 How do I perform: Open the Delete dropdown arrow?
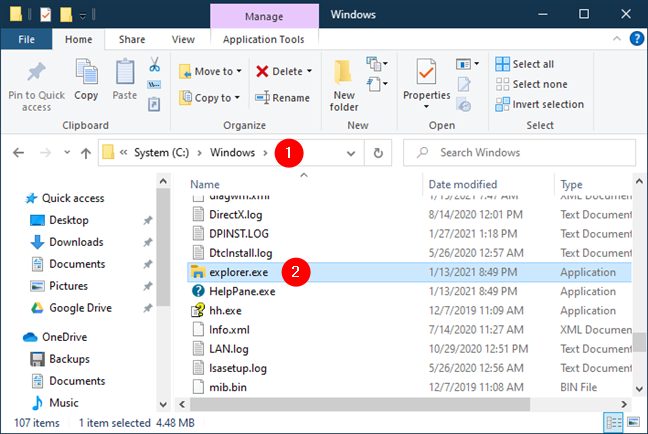(309, 71)
